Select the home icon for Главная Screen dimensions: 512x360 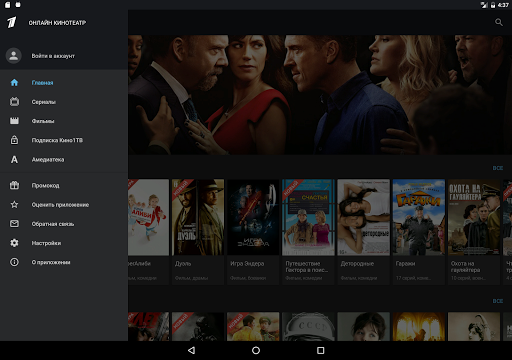[14, 82]
